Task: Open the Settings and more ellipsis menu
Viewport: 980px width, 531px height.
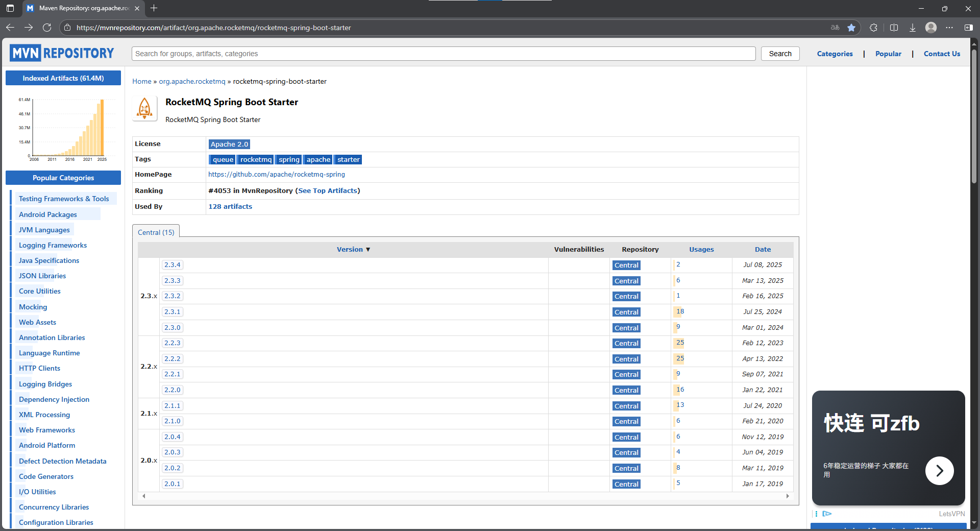Action: (x=950, y=28)
